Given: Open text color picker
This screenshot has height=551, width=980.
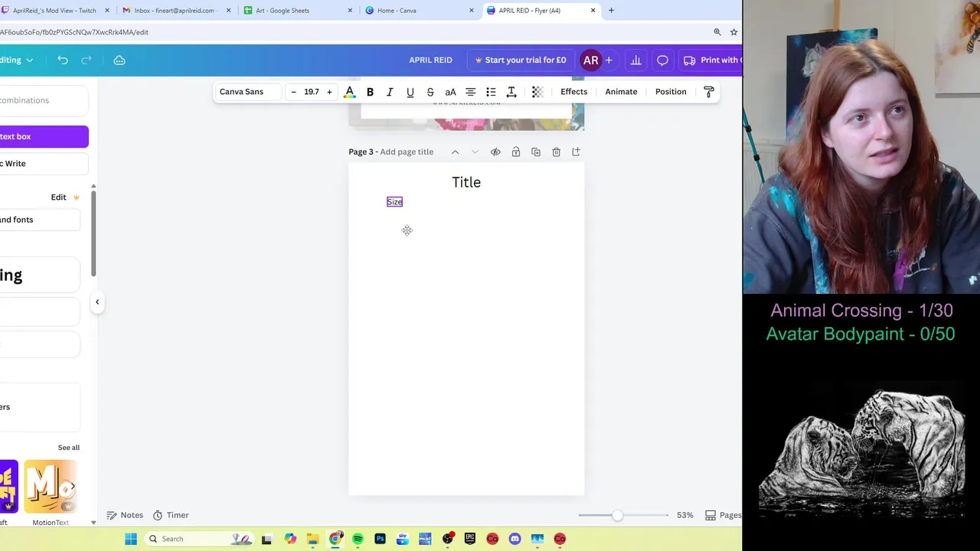Looking at the screenshot, I should tap(350, 92).
